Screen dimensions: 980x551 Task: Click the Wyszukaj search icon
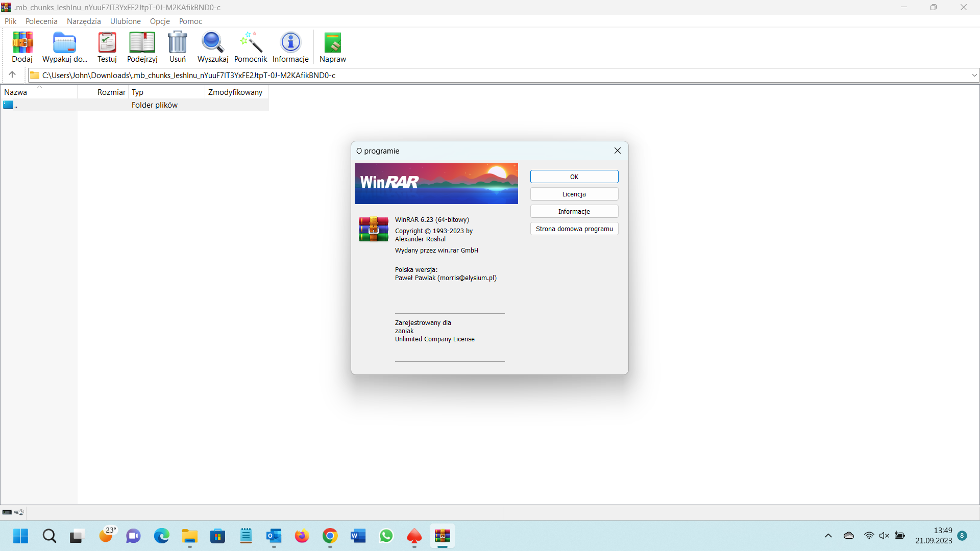[213, 47]
